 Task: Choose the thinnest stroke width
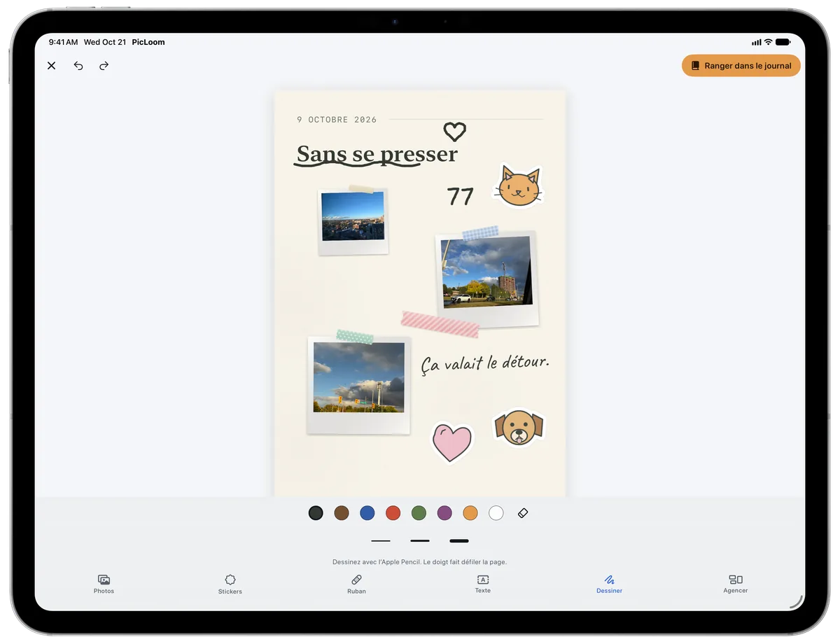click(381, 541)
